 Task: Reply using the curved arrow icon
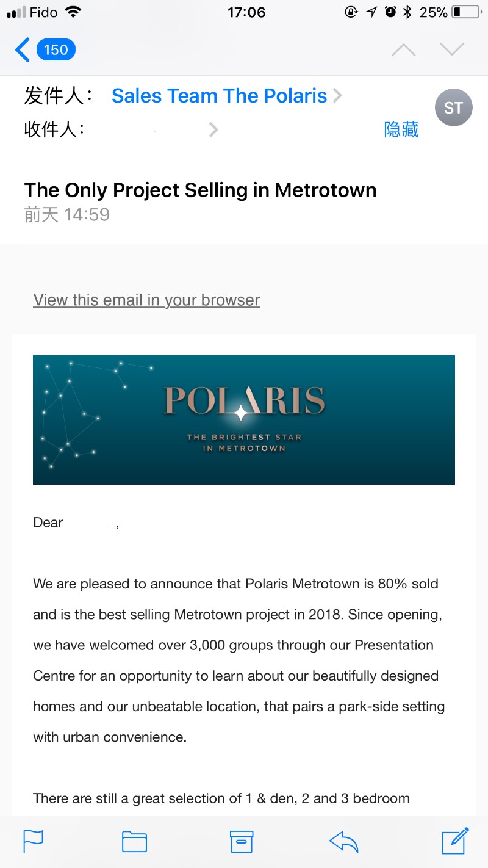(344, 841)
